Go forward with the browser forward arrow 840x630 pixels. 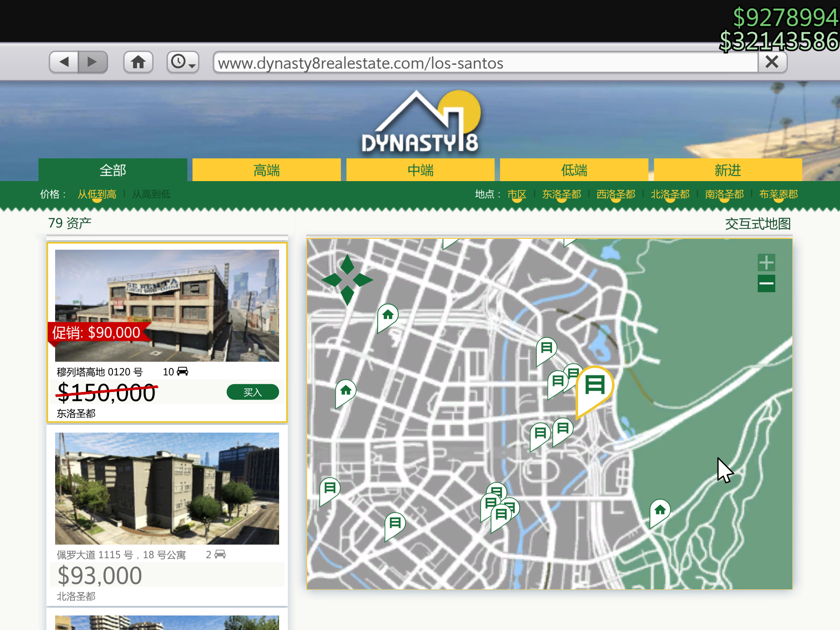93,62
